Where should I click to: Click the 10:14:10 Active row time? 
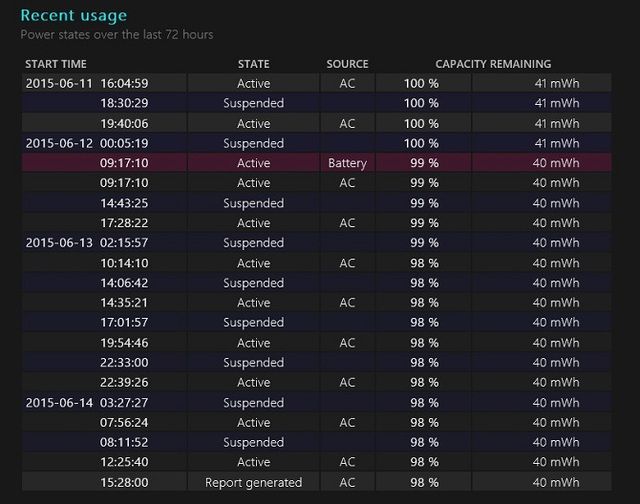pos(124,263)
